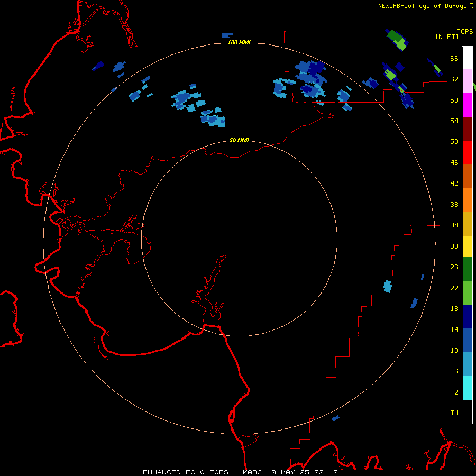This screenshot has width=476, height=476.
Task: Click the bright yellow band near 30
Action: coord(467,246)
